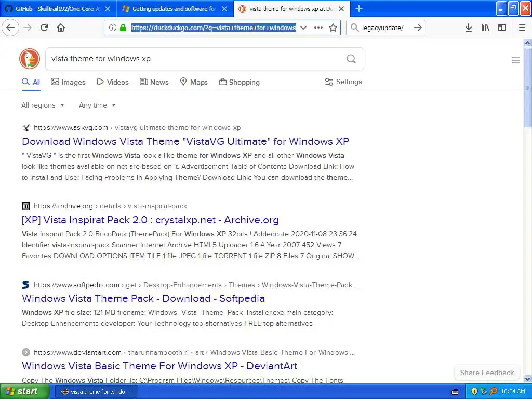Open the Windows Start menu

(25, 392)
